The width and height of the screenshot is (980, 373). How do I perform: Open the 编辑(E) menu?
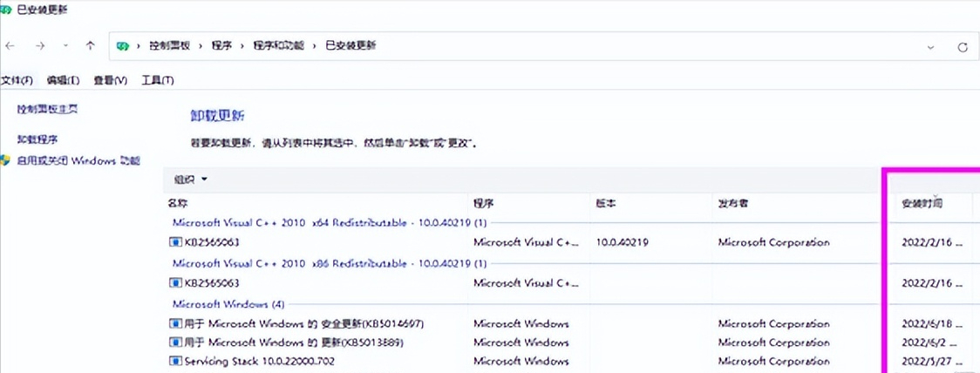(64, 80)
